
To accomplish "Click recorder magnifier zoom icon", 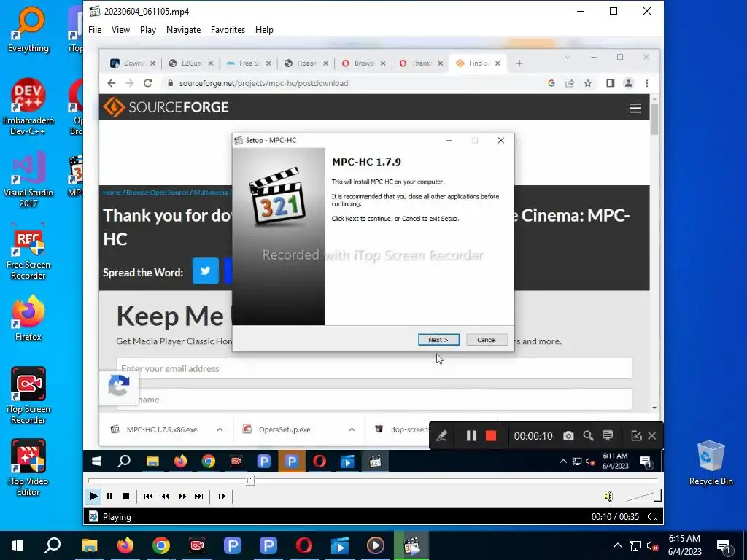I will click(589, 436).
